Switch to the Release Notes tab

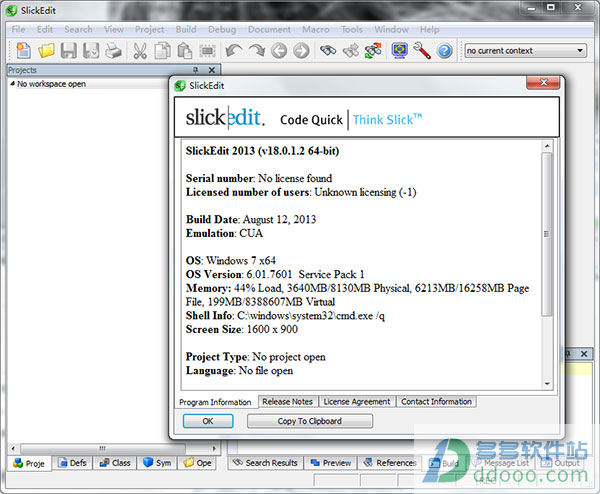[287, 401]
